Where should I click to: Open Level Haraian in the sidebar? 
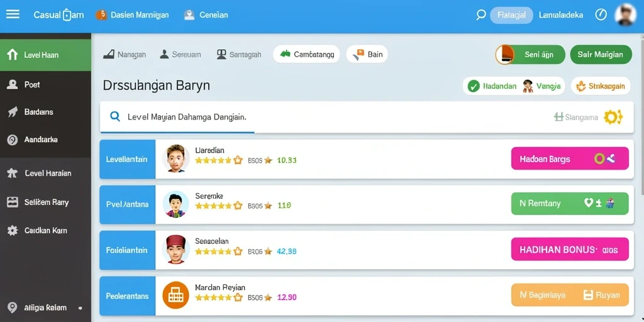click(45, 174)
